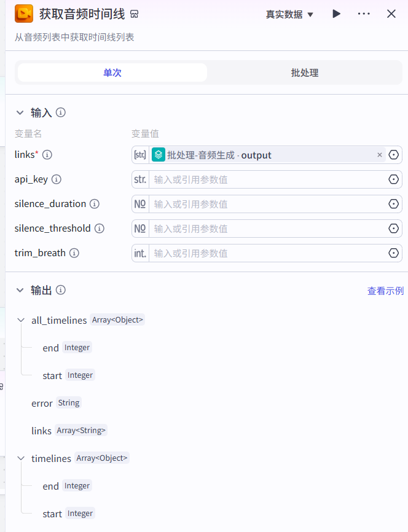408x532 pixels.
Task: Collapse the timelines output tree
Action: point(21,458)
